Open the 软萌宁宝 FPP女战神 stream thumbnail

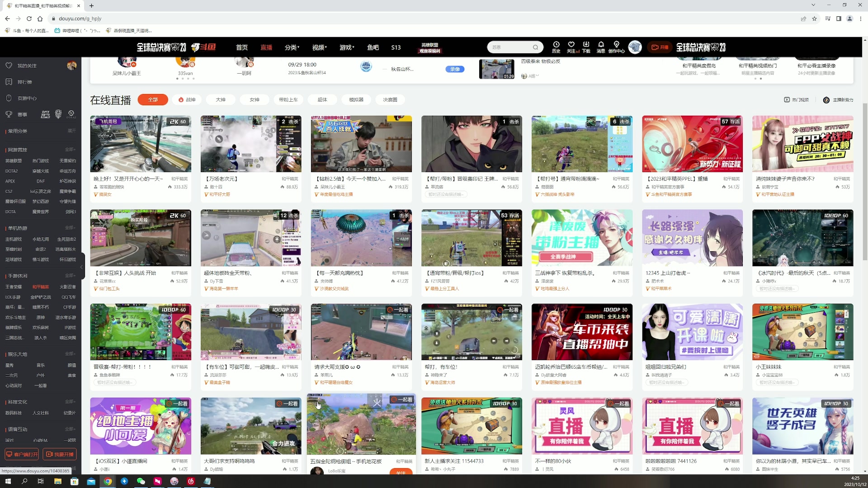pos(802,144)
